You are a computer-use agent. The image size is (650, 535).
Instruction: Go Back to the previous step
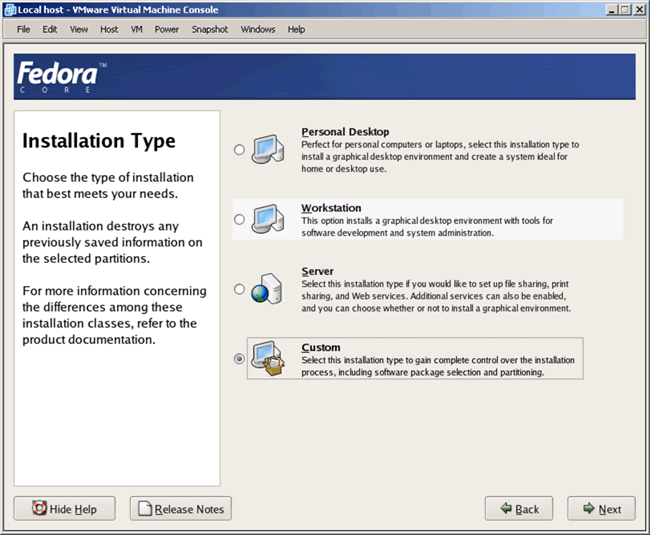point(519,509)
